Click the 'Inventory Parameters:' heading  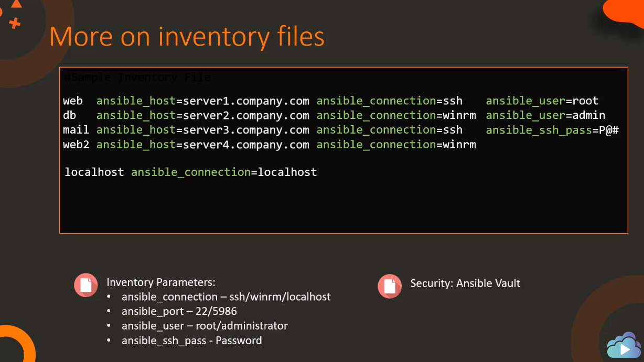point(161,282)
